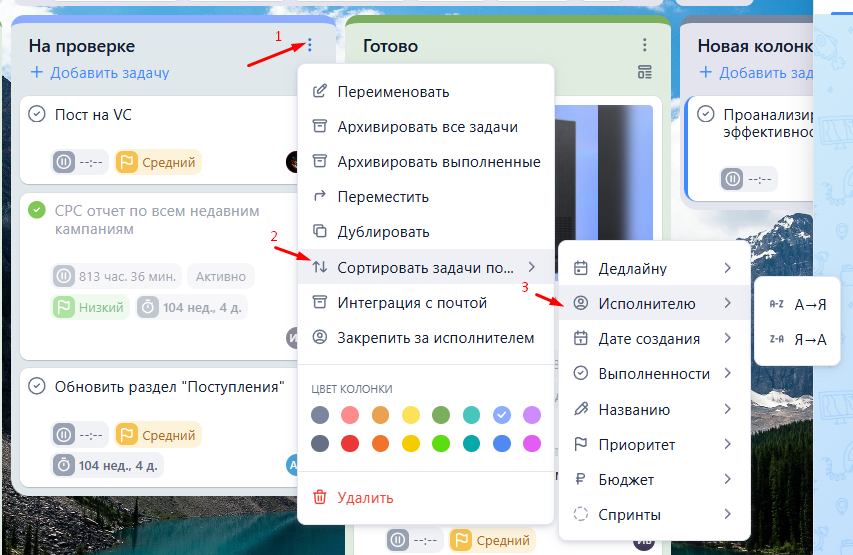Pick the light purple column color swatch
853x555 pixels.
[x=531, y=415]
